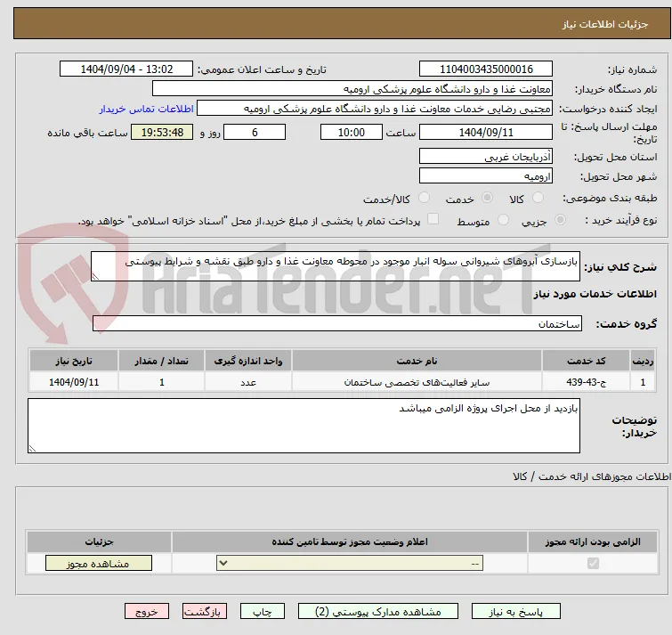Image resolution: width=672 pixels, height=635 pixels.
Task: Click the remaining days field showing 6
Action: (255, 132)
